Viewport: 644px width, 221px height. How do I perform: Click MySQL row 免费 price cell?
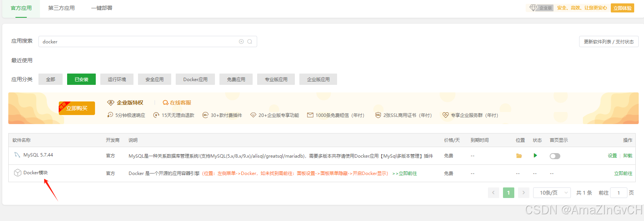[x=449, y=156]
